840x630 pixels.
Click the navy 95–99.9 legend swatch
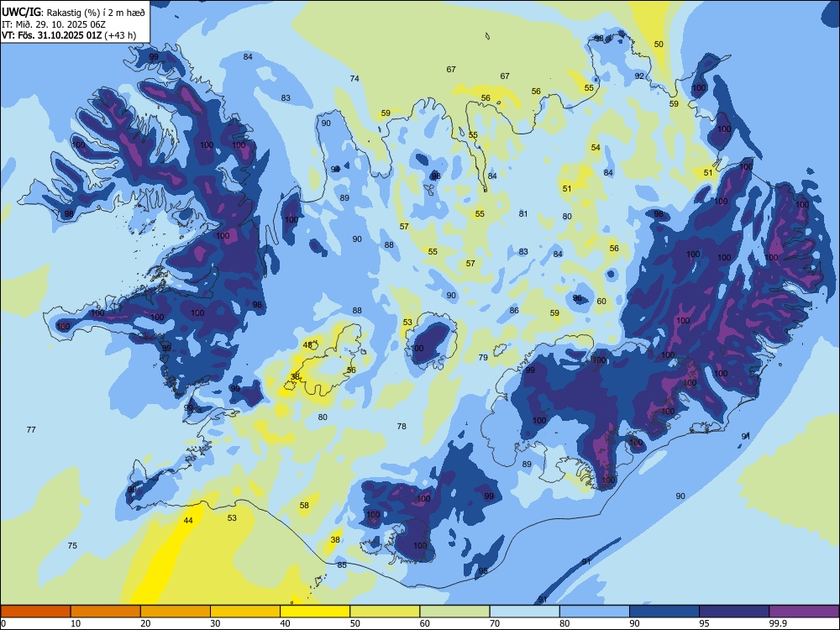(x=734, y=612)
